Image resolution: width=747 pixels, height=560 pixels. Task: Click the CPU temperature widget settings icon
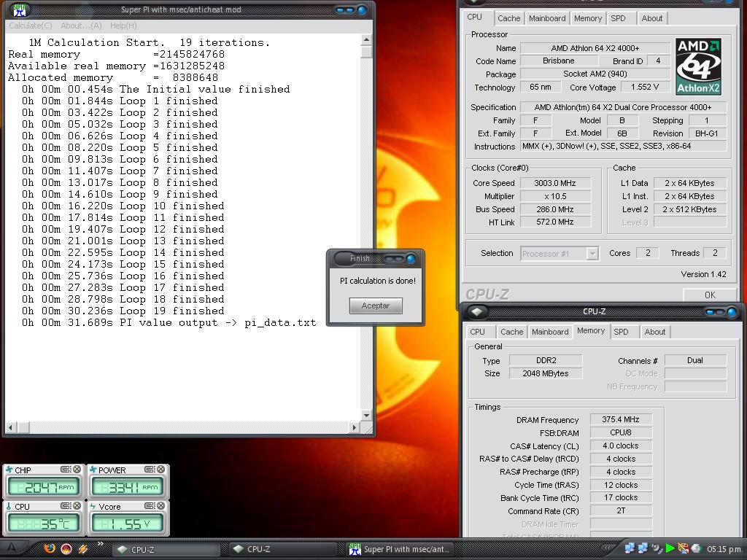pos(65,506)
